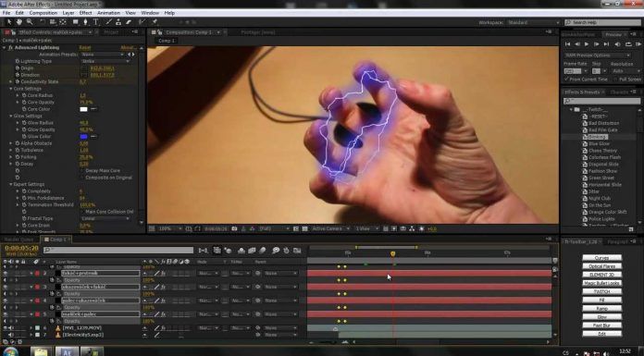Click the loop options icon in Preview
Viewport: 644px width, 356px height.
(628, 44)
